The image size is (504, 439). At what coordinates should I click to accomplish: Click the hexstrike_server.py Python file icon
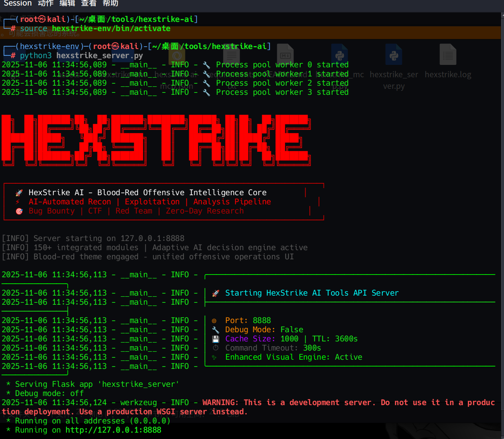click(394, 55)
